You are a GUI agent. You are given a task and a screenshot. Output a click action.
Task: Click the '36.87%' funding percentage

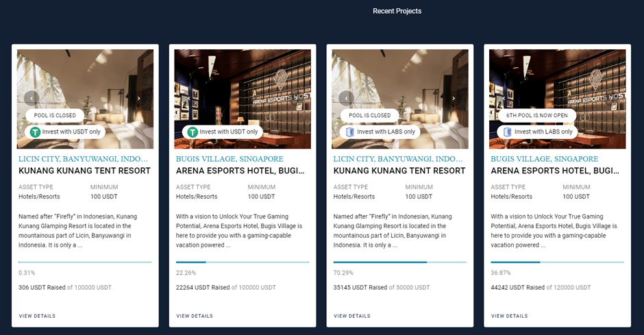[501, 273]
